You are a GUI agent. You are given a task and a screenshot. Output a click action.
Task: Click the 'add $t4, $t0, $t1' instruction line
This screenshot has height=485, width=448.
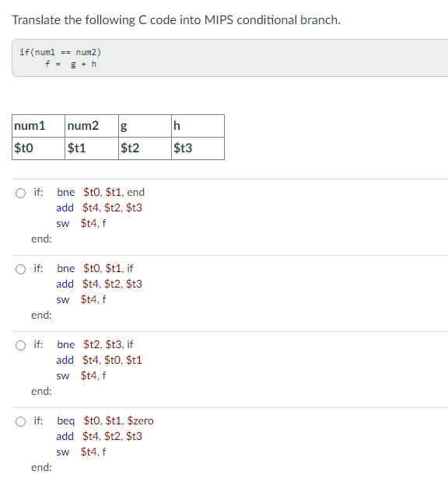pos(99,360)
